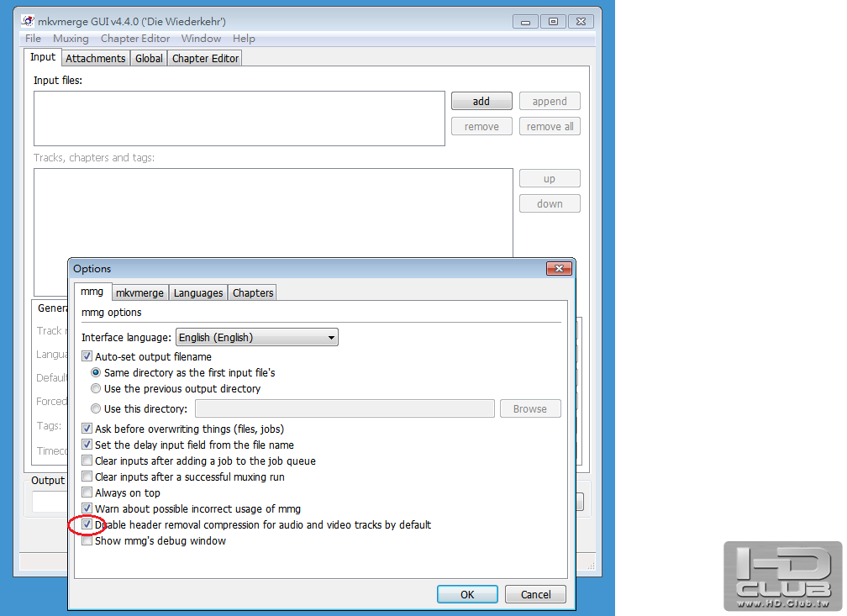Click the mkvmerge GUI title bar icon
Viewport: 847px width, 616px height.
pos(28,21)
